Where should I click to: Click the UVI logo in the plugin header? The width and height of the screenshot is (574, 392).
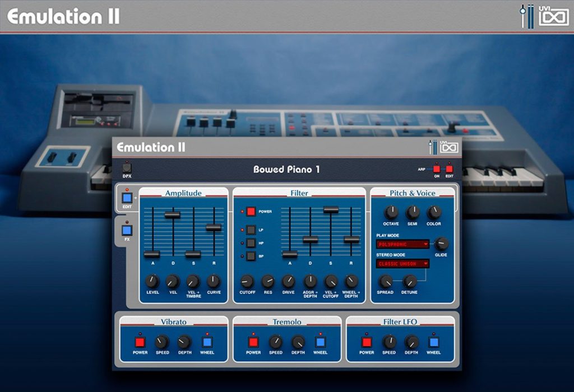tap(449, 147)
